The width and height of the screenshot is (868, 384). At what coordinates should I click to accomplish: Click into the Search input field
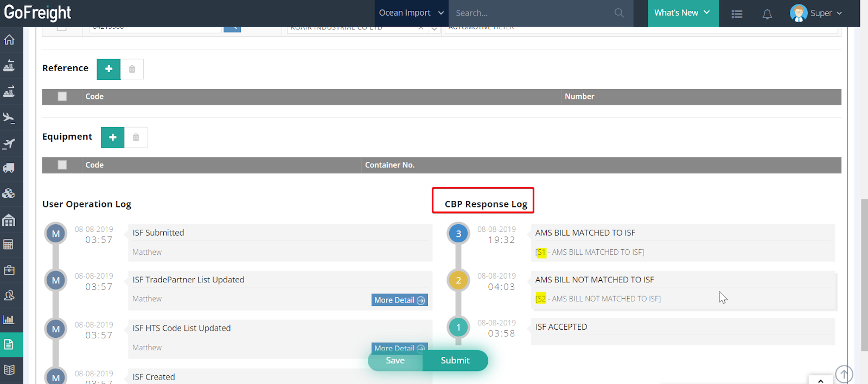tap(532, 13)
